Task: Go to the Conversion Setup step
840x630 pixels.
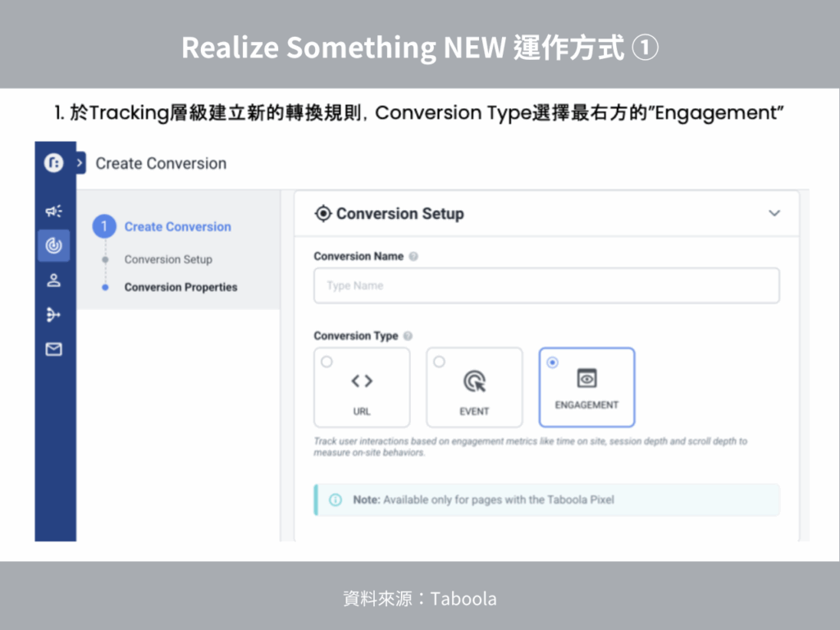Action: point(168,259)
